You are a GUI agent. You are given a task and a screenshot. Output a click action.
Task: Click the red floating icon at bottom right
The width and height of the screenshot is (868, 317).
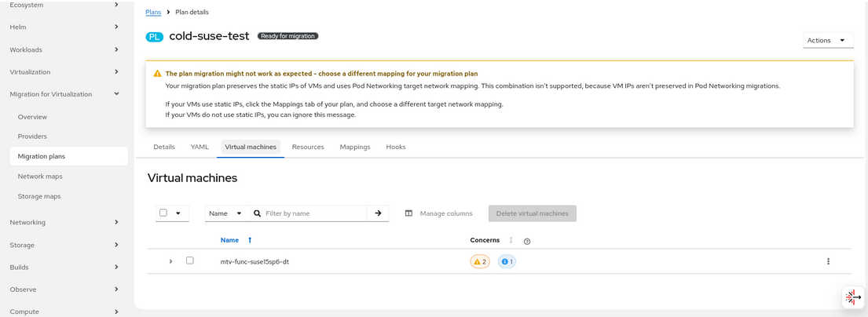click(852, 297)
